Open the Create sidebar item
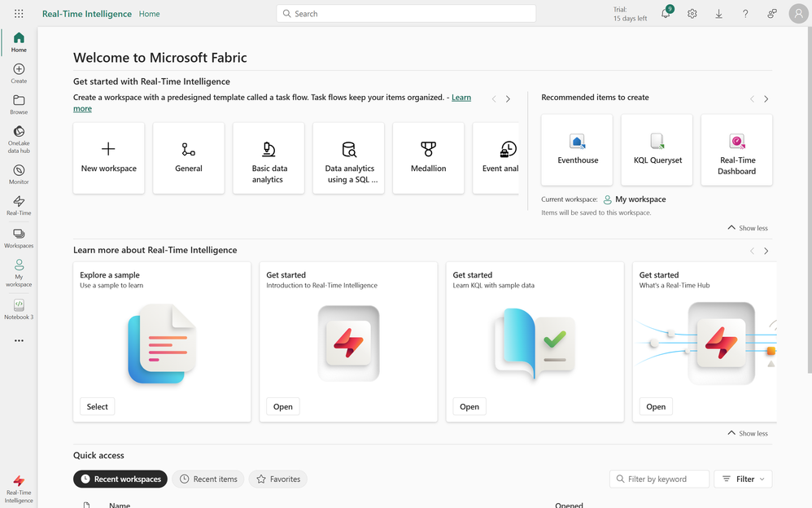 click(19, 73)
